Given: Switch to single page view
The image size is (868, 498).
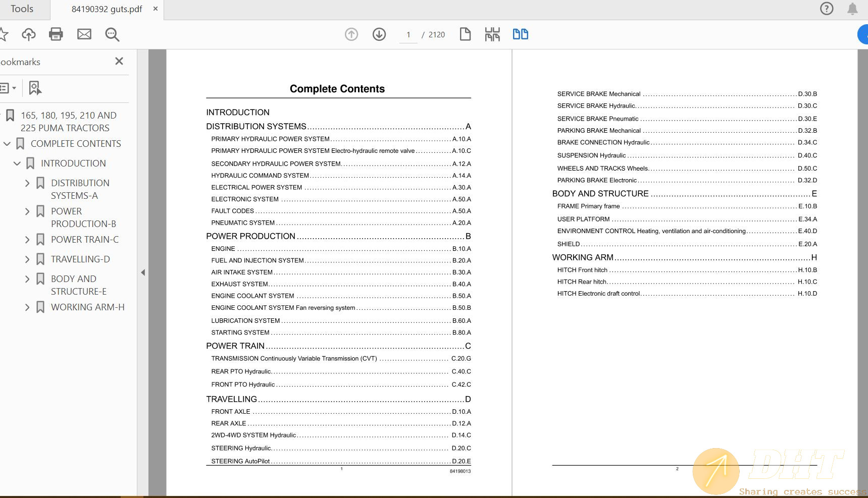Looking at the screenshot, I should 465,34.
